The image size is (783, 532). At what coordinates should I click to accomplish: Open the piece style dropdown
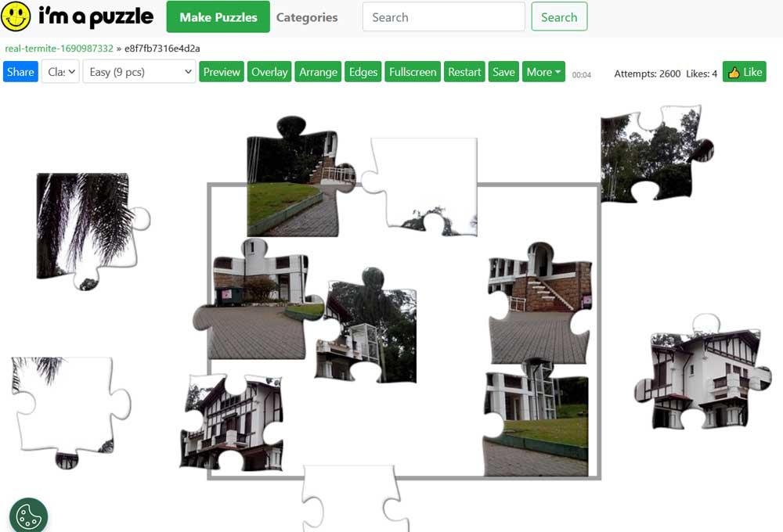(60, 72)
